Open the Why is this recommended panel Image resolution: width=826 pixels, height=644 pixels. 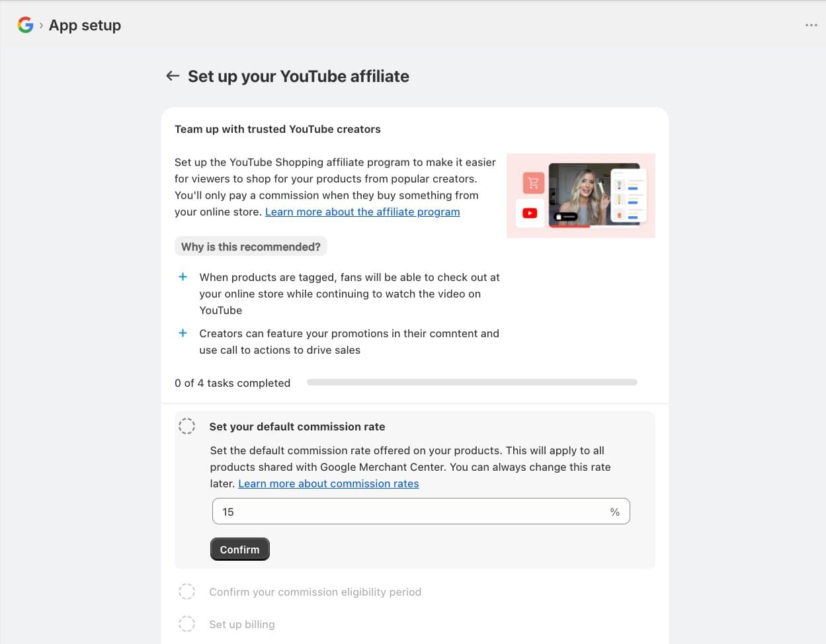(x=251, y=246)
